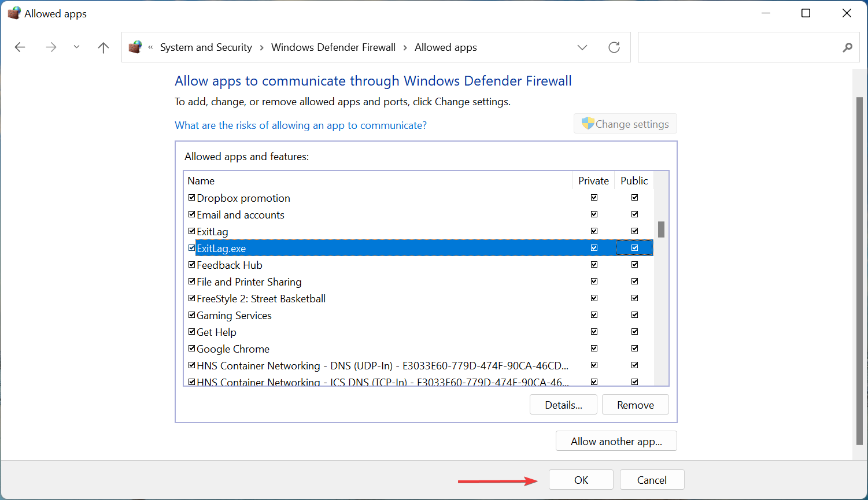Remove the selected app
Screen dimensions: 868x500
pos(635,405)
